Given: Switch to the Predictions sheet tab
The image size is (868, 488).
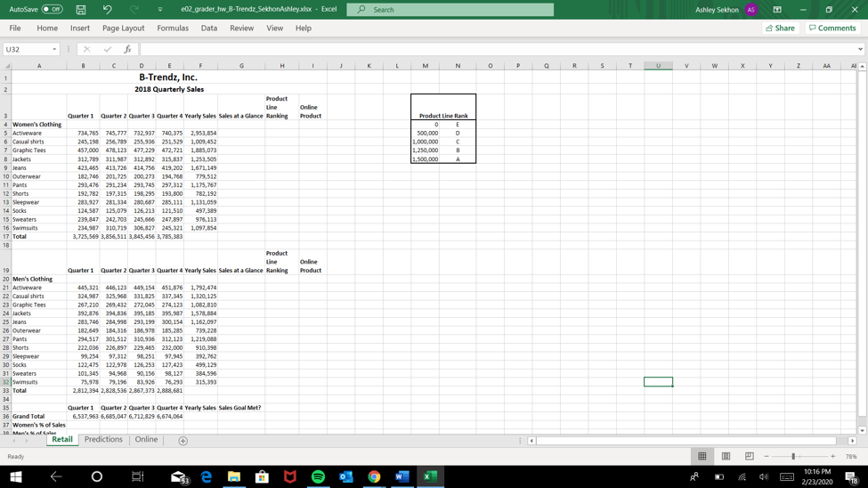Looking at the screenshot, I should [103, 439].
